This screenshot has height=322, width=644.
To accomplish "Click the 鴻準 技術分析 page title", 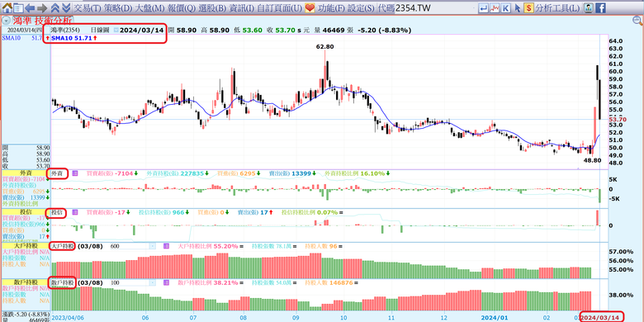I will [x=43, y=20].
